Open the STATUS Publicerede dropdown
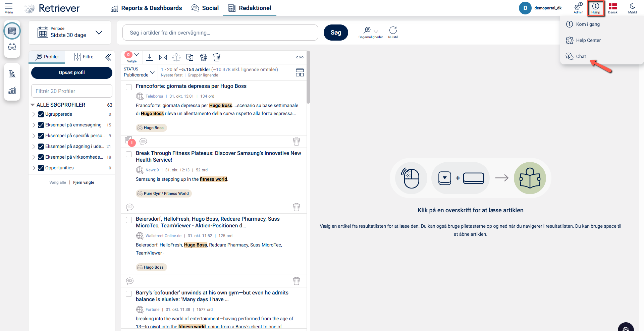Screen dimensions: 644x331 click(x=139, y=72)
